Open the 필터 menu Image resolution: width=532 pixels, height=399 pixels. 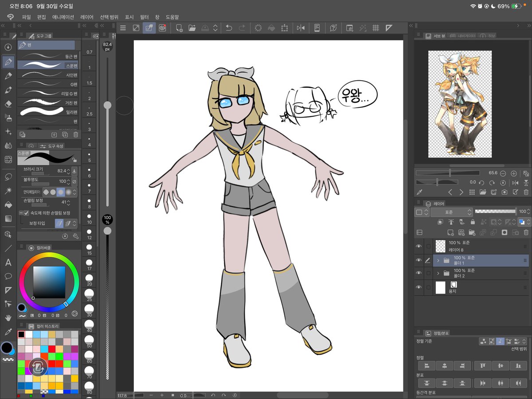144,17
